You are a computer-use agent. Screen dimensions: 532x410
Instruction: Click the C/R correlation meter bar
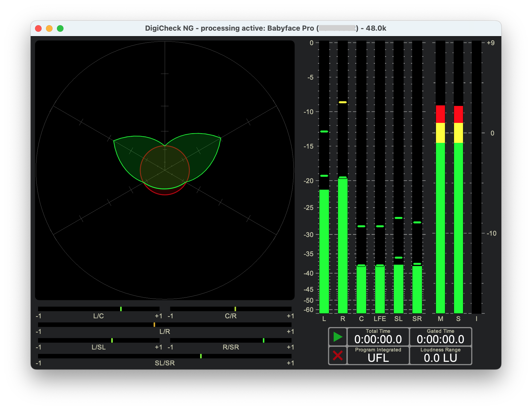tap(231, 309)
